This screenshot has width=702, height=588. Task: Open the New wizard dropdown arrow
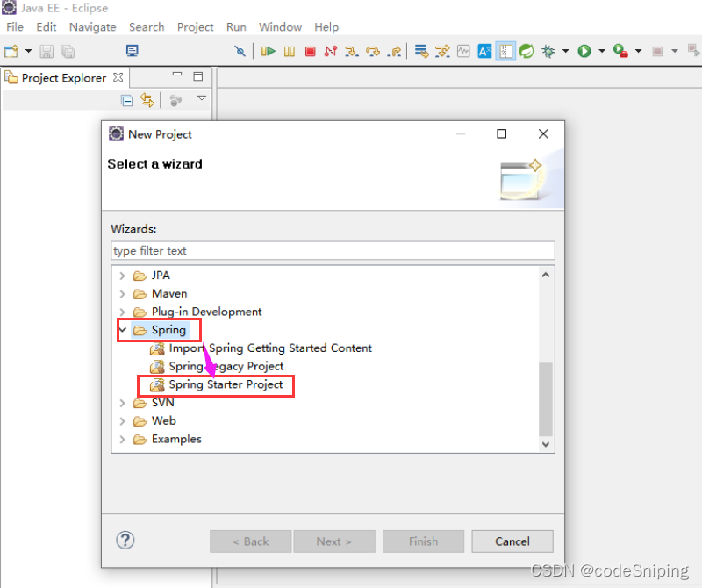tap(29, 51)
